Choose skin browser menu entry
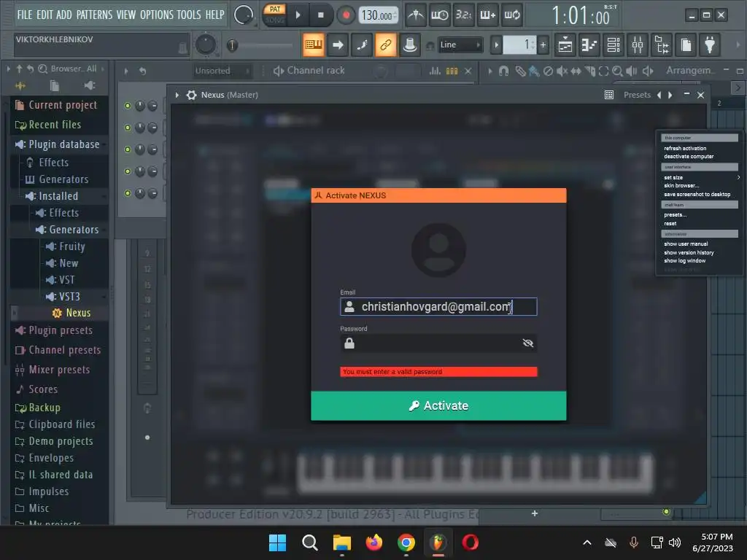This screenshot has height=560, width=747. [x=681, y=186]
